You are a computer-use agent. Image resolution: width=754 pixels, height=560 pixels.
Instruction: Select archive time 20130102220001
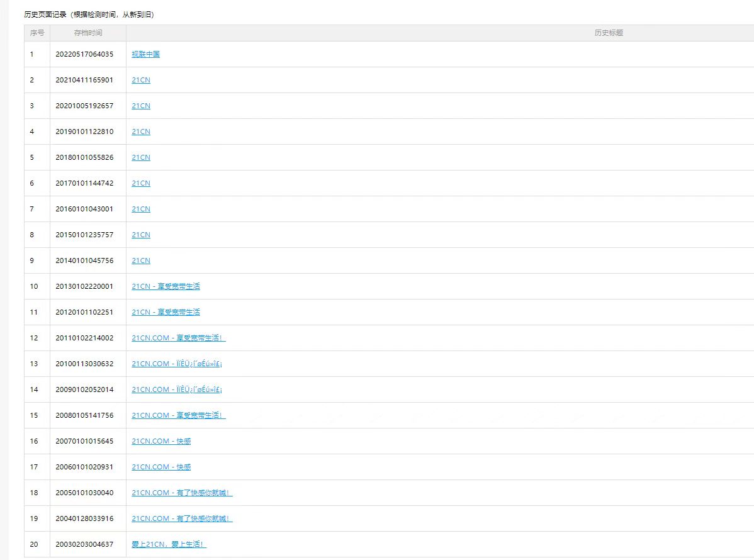(x=84, y=286)
